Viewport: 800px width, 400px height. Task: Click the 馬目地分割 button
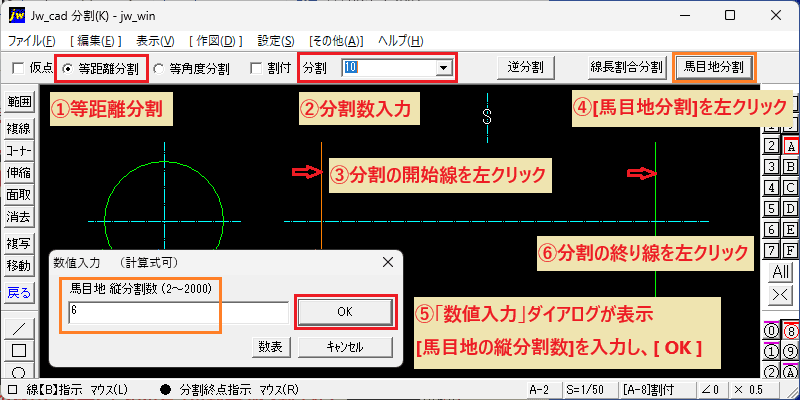pyautogui.click(x=714, y=67)
